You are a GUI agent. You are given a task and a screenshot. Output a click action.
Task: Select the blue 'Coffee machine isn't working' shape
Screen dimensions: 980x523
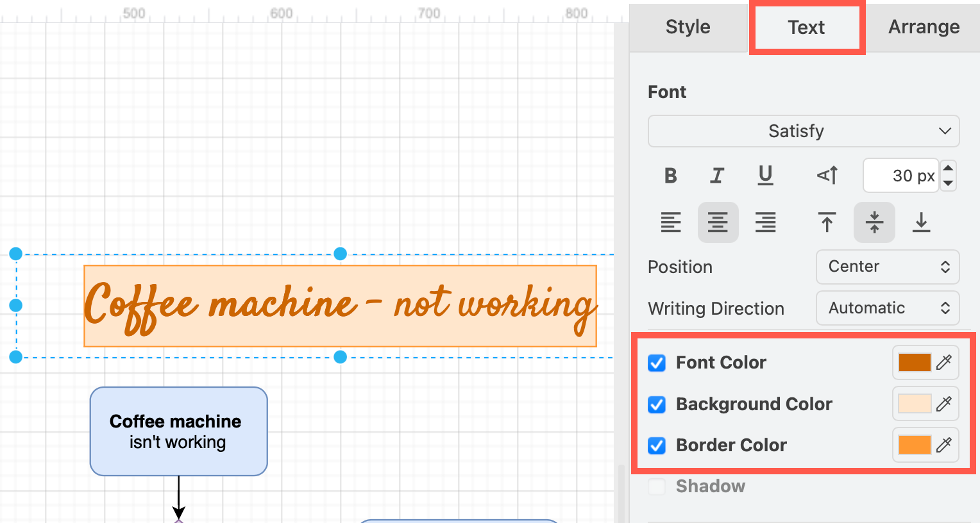pyautogui.click(x=178, y=431)
